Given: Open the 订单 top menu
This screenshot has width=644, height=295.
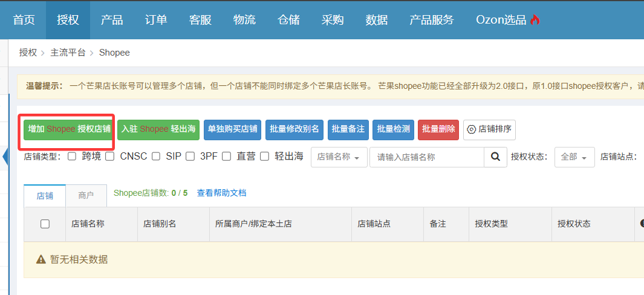Looking at the screenshot, I should pos(156,20).
